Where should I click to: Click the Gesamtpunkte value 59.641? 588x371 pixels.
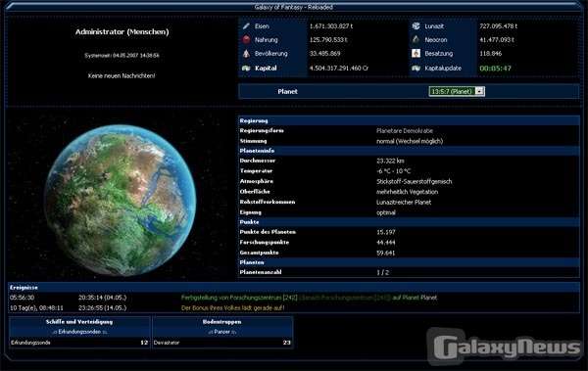point(386,253)
